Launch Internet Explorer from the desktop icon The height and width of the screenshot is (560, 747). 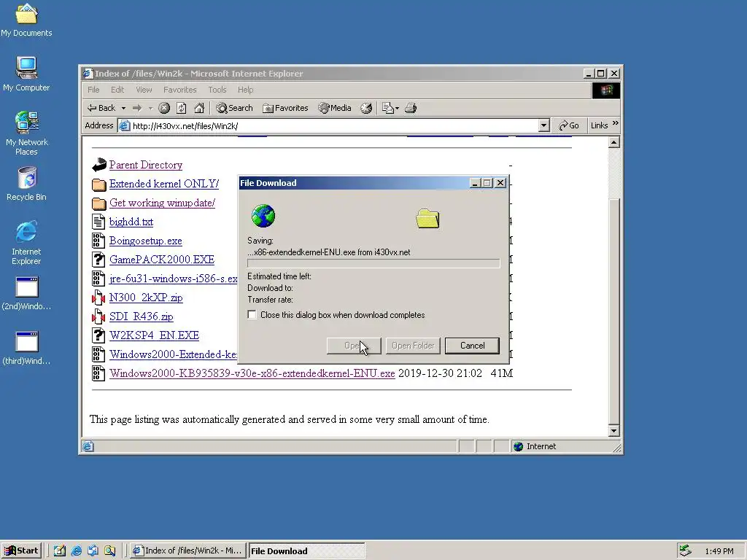(26, 243)
